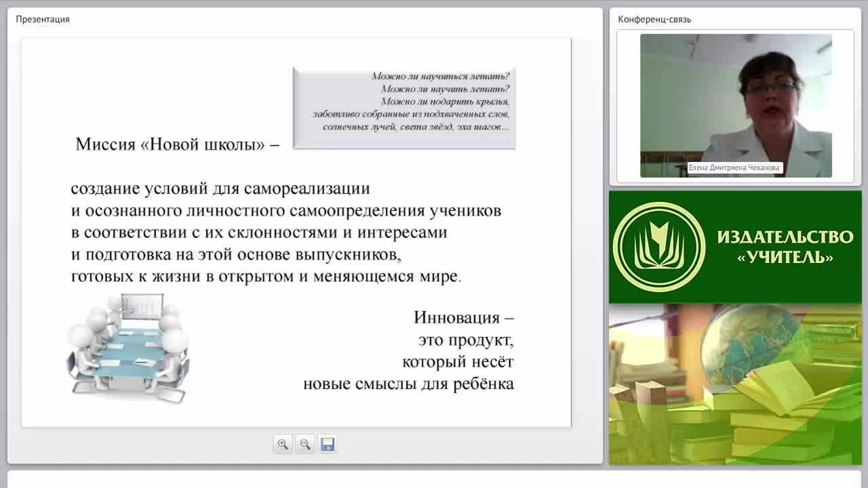This screenshot has width=868, height=488.
Task: Click the line это продукт,
Action: [466, 340]
